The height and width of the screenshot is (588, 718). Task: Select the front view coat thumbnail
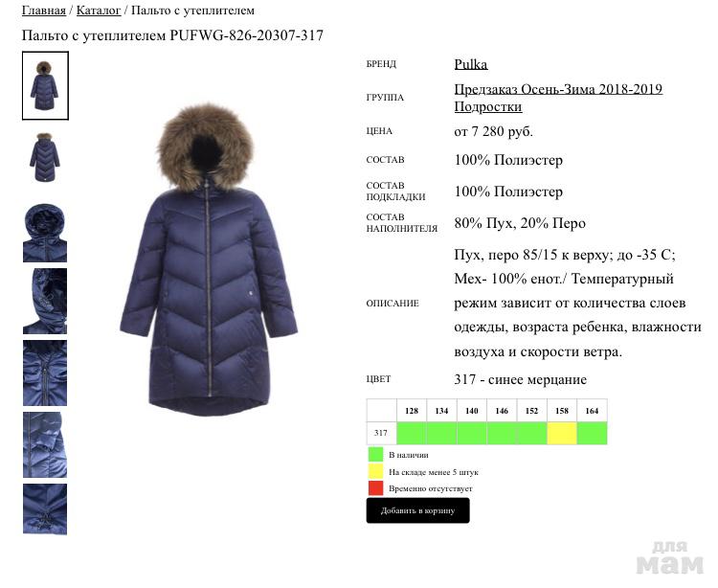pyautogui.click(x=45, y=85)
